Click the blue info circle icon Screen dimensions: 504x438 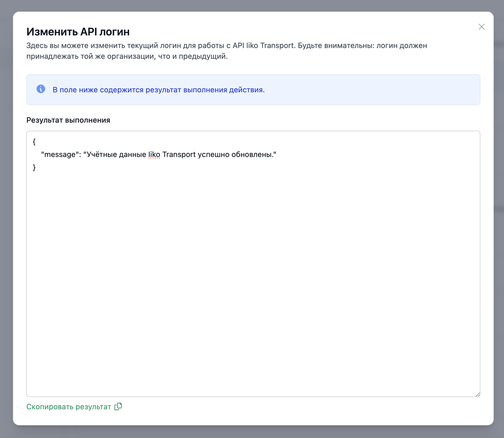tap(41, 89)
